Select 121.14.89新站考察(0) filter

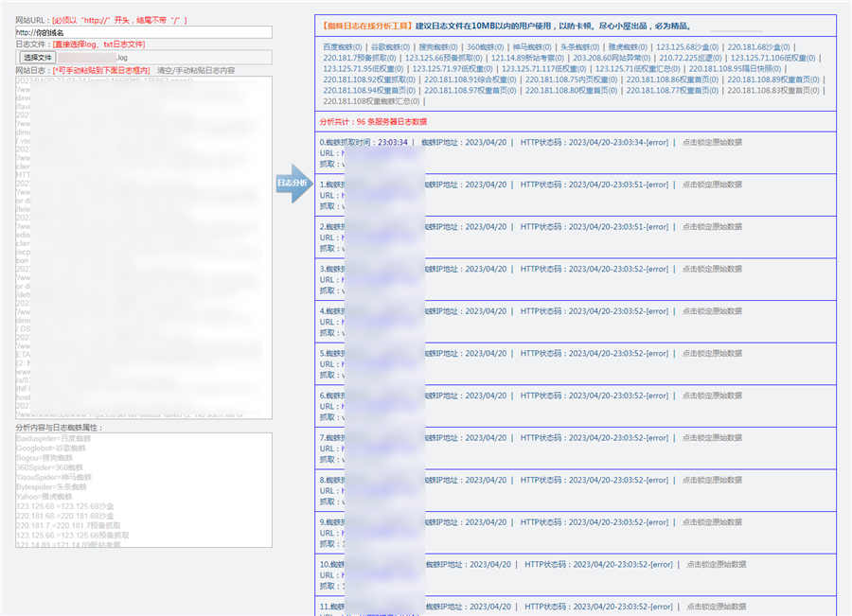coord(528,58)
